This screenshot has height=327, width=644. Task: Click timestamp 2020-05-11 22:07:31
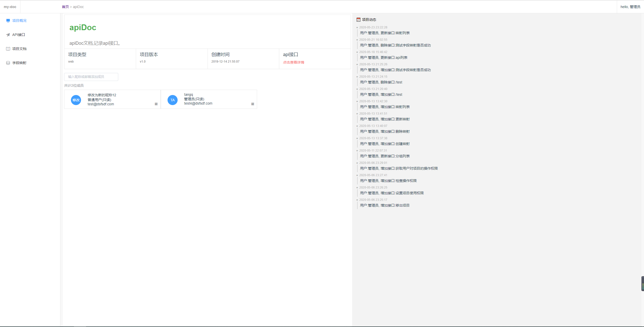pos(373,151)
